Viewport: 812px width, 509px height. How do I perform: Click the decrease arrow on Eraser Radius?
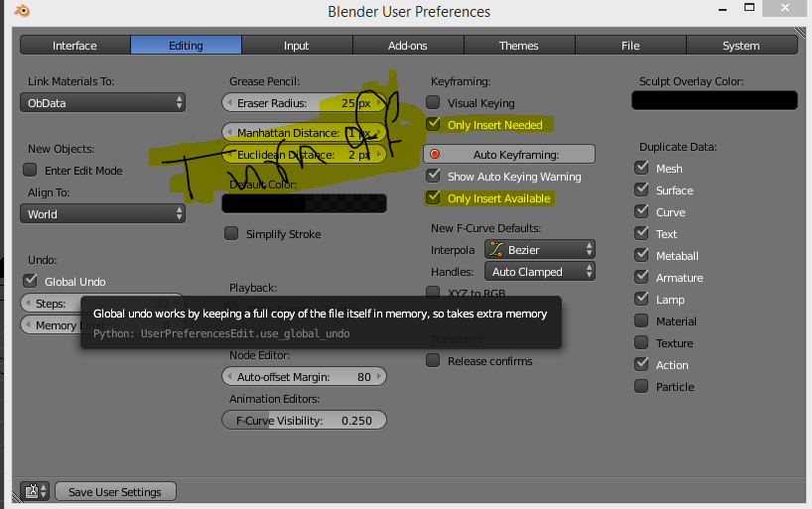[229, 102]
